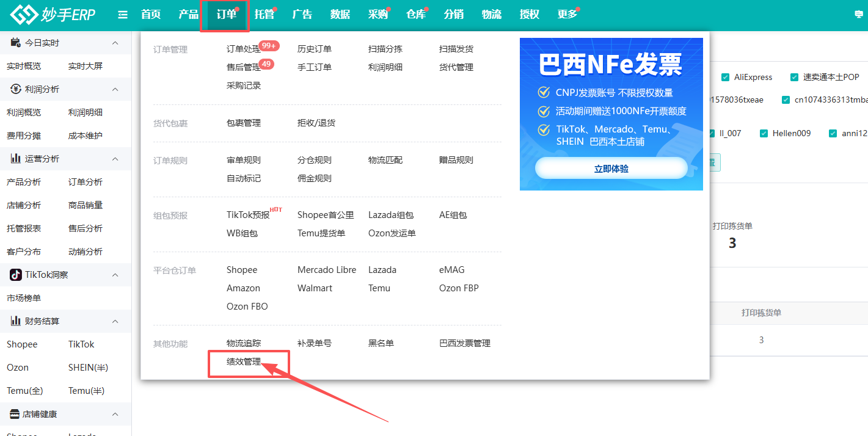Uncheck the Hellen009 checkbox
This screenshot has height=436, width=868.
(764, 133)
